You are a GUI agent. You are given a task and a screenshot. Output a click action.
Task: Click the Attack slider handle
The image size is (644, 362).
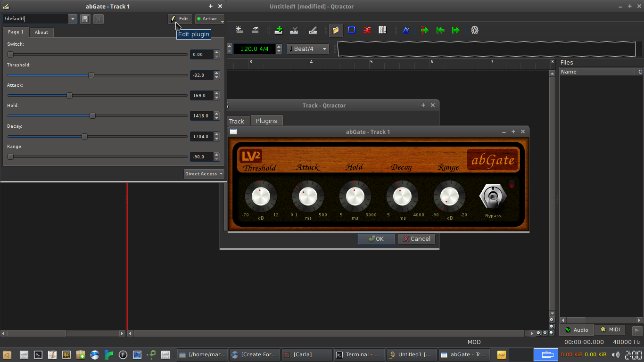69,95
